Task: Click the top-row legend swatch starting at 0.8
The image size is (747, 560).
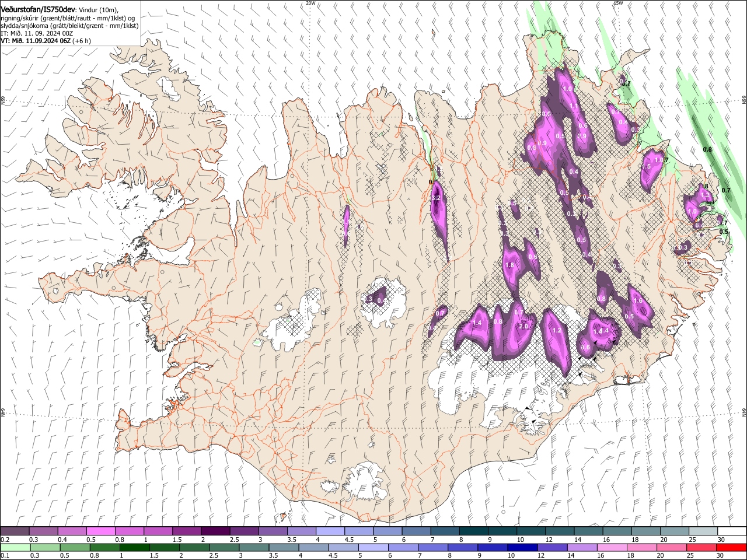Action: (130, 531)
